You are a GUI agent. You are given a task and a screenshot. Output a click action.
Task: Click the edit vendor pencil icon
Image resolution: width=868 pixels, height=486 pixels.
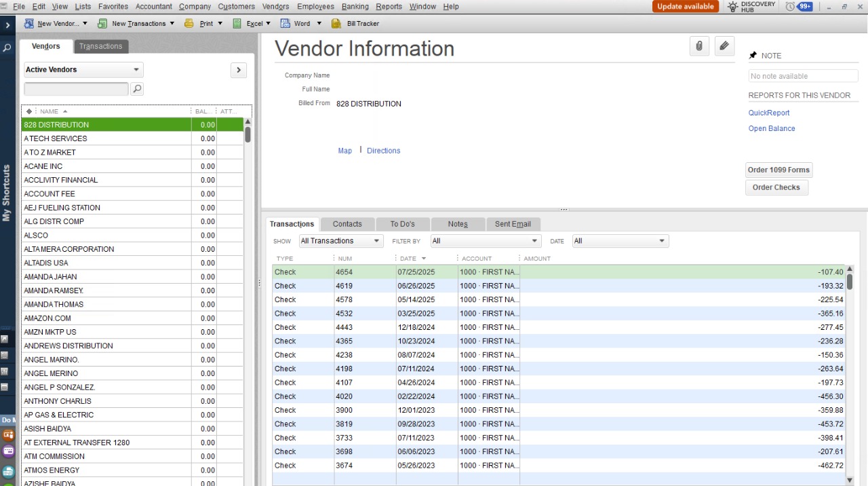724,46
